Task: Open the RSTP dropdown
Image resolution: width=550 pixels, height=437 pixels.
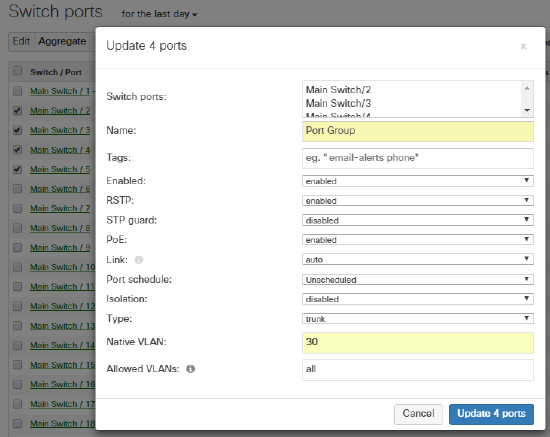Action: click(x=418, y=201)
